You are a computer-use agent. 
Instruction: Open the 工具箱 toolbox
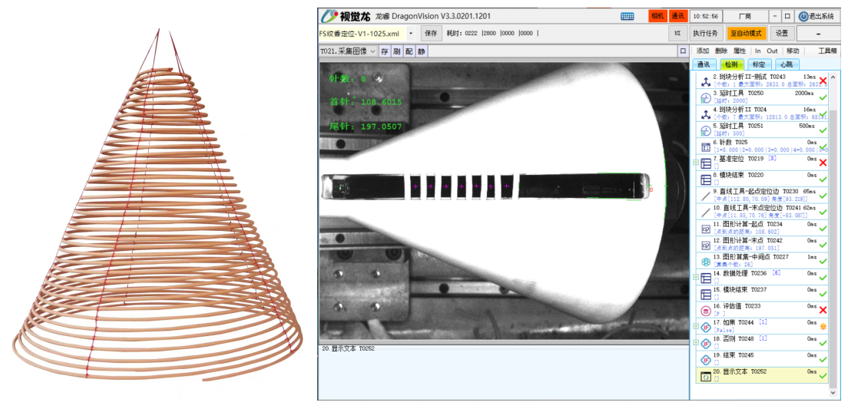coord(827,51)
